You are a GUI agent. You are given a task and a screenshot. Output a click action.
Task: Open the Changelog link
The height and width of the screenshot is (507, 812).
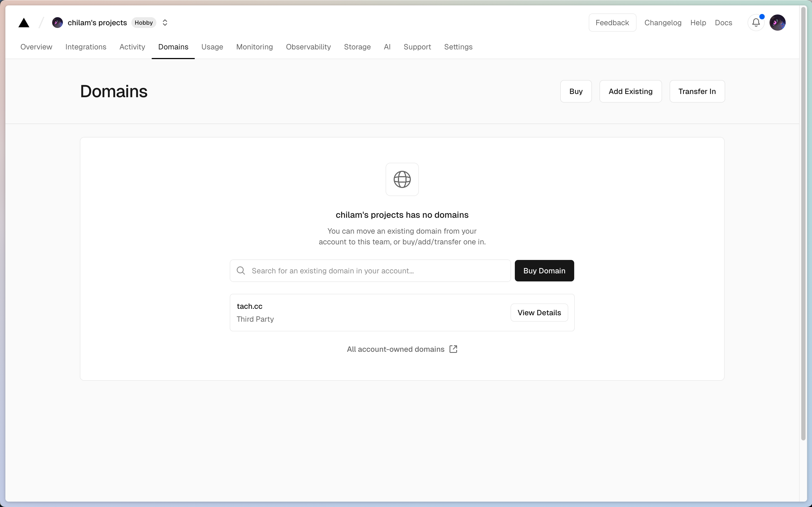click(x=663, y=23)
